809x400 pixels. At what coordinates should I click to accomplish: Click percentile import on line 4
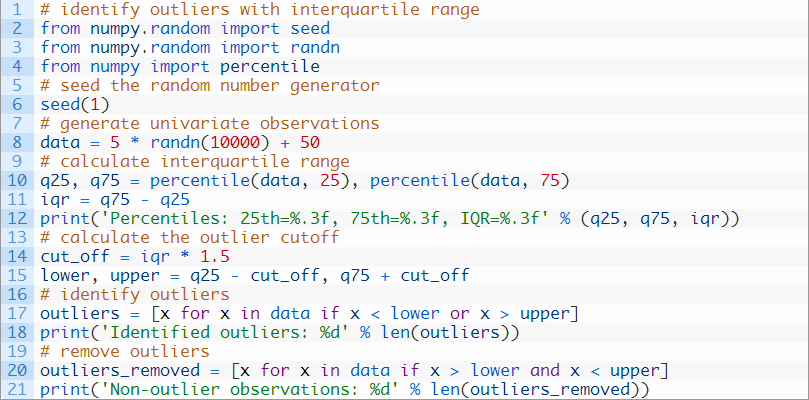pos(270,67)
